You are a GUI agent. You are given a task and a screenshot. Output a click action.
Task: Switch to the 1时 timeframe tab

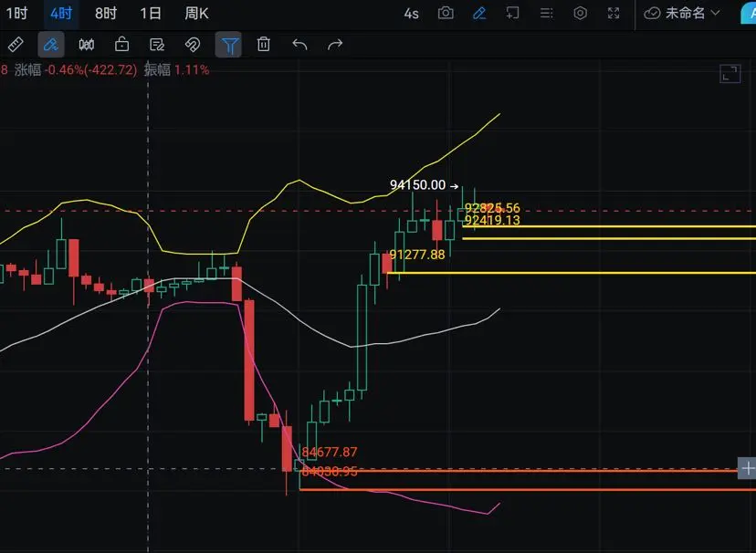16,14
